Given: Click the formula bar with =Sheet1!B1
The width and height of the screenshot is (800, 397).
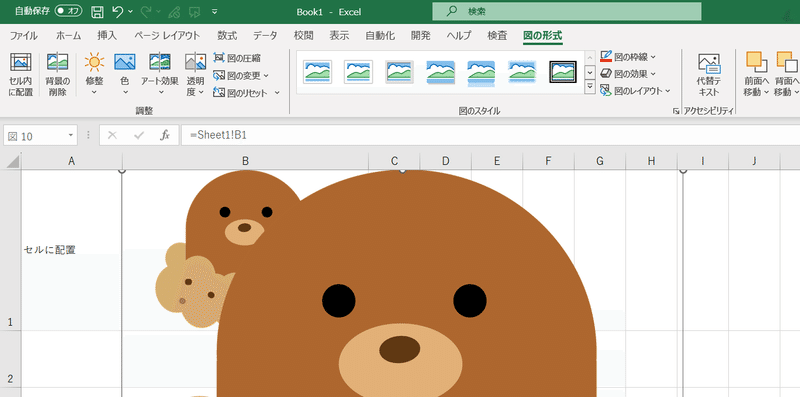Looking at the screenshot, I should (x=490, y=135).
